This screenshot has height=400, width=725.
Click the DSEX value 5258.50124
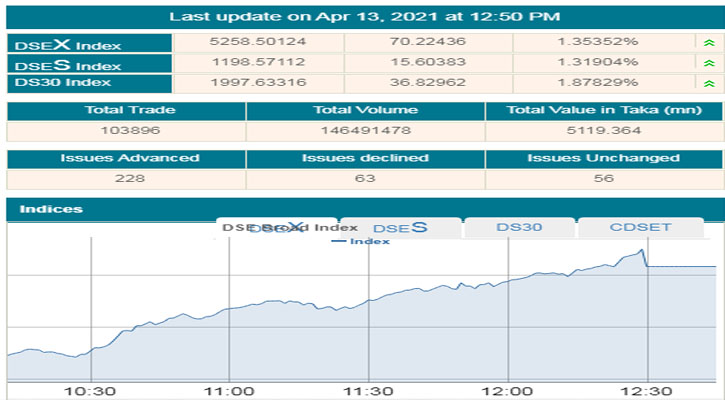pyautogui.click(x=260, y=43)
